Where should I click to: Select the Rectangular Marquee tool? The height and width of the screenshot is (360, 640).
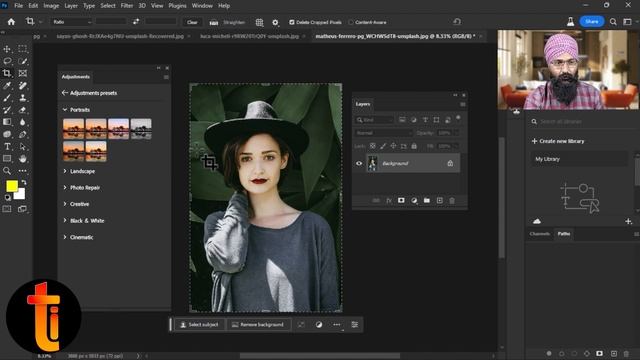click(23, 49)
